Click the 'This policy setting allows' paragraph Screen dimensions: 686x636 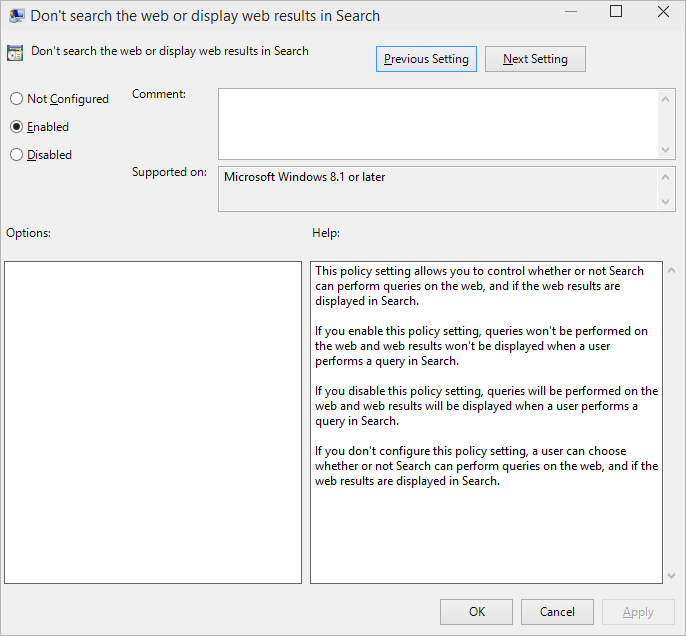(x=480, y=286)
